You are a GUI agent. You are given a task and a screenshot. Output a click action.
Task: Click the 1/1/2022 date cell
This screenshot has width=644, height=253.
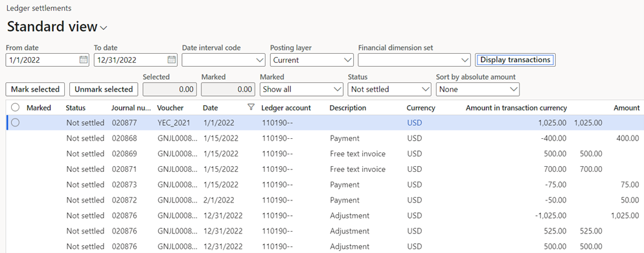pos(219,123)
